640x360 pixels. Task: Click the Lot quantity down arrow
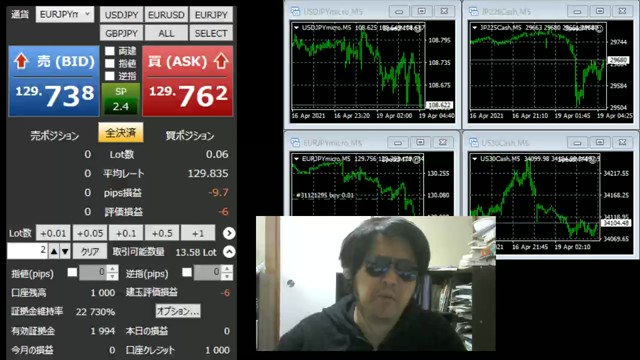(x=65, y=252)
